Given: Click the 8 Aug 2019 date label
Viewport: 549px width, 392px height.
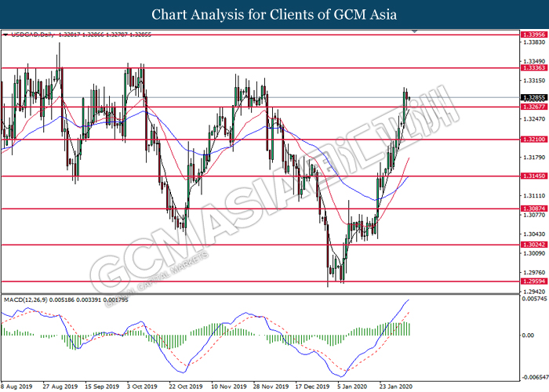Looking at the screenshot, I should click(17, 387).
